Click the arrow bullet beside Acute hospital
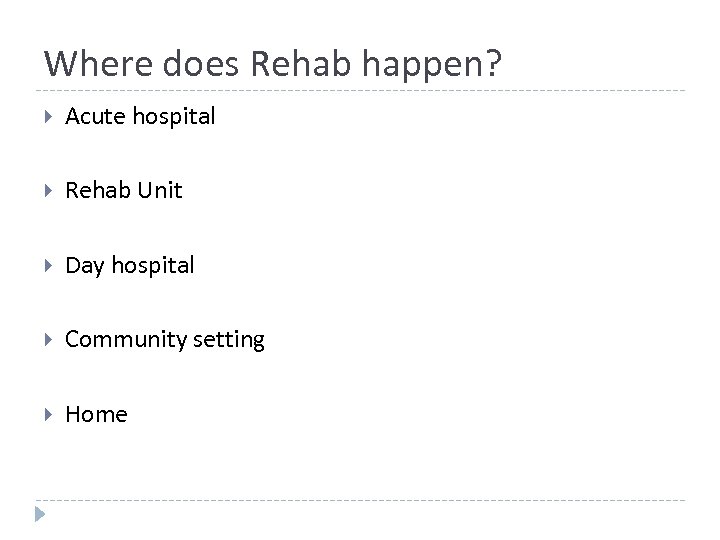The image size is (720, 540). click(x=49, y=117)
